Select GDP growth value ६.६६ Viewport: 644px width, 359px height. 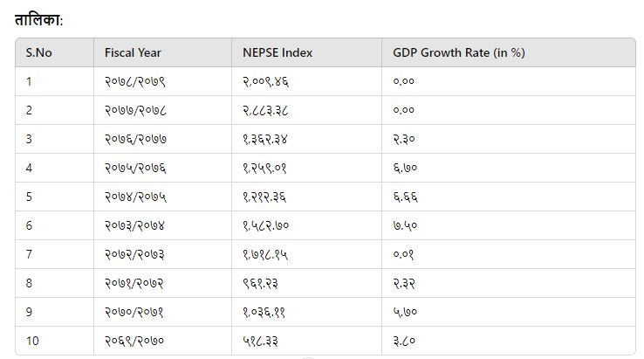[x=404, y=197]
